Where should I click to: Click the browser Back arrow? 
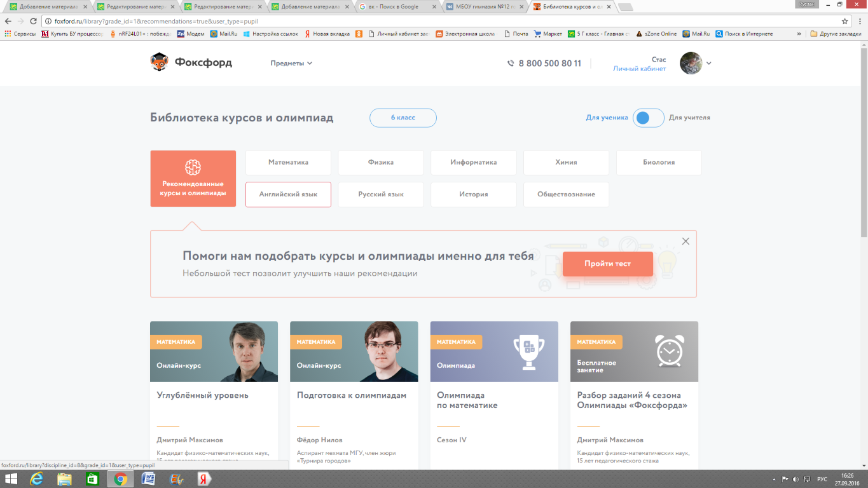[x=8, y=21]
